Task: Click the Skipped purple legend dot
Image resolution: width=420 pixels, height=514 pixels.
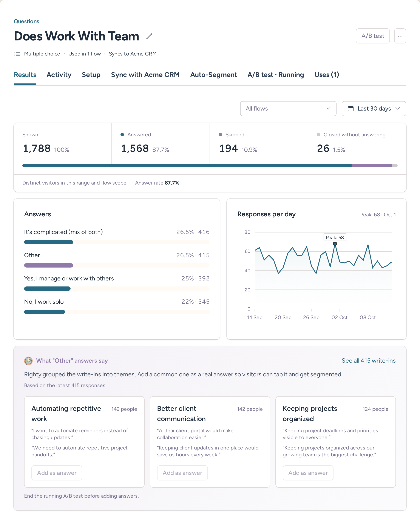Action: point(220,135)
